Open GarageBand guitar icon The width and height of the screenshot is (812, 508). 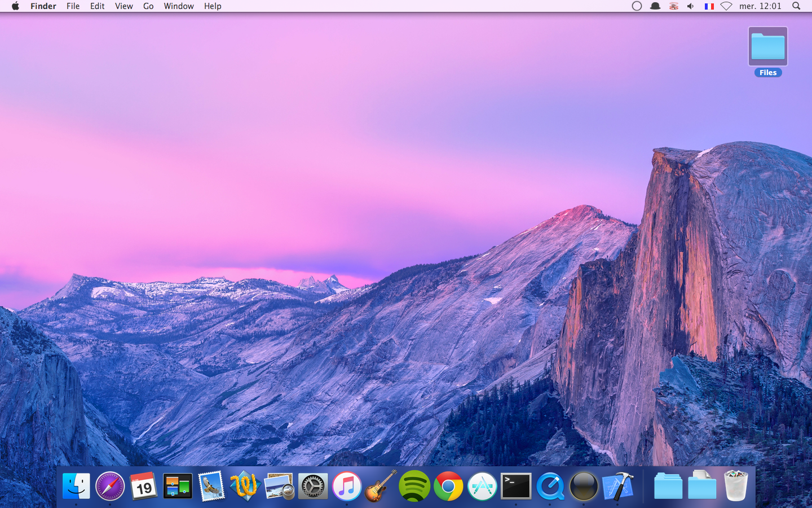click(381, 486)
